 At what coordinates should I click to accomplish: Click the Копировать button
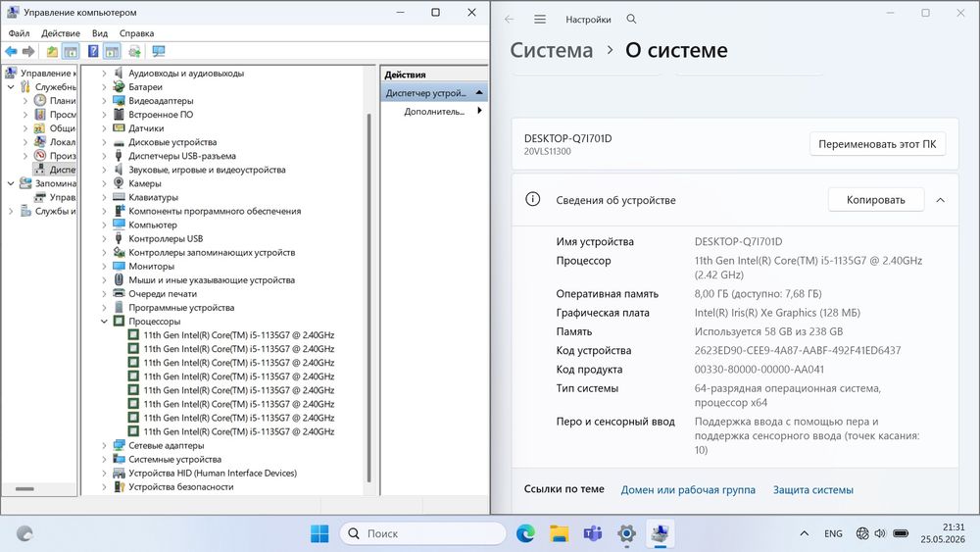click(x=875, y=200)
